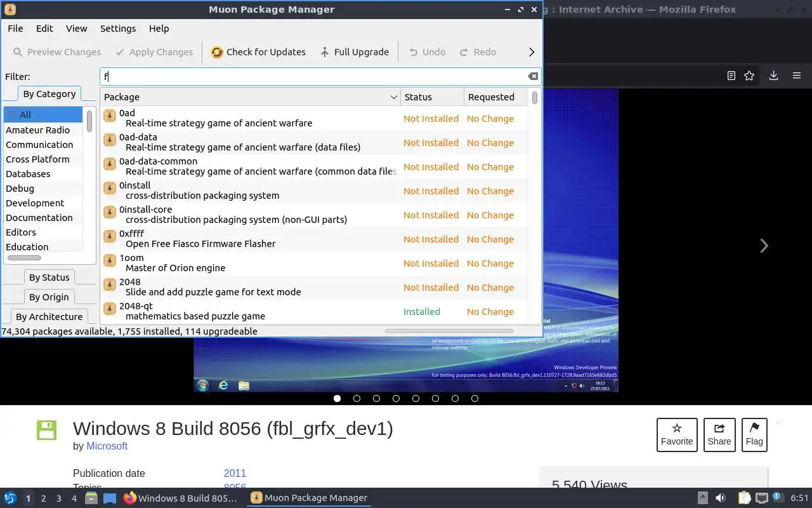This screenshot has width=812, height=508.
Task: Click the package icon for 0ad
Action: pos(109,115)
